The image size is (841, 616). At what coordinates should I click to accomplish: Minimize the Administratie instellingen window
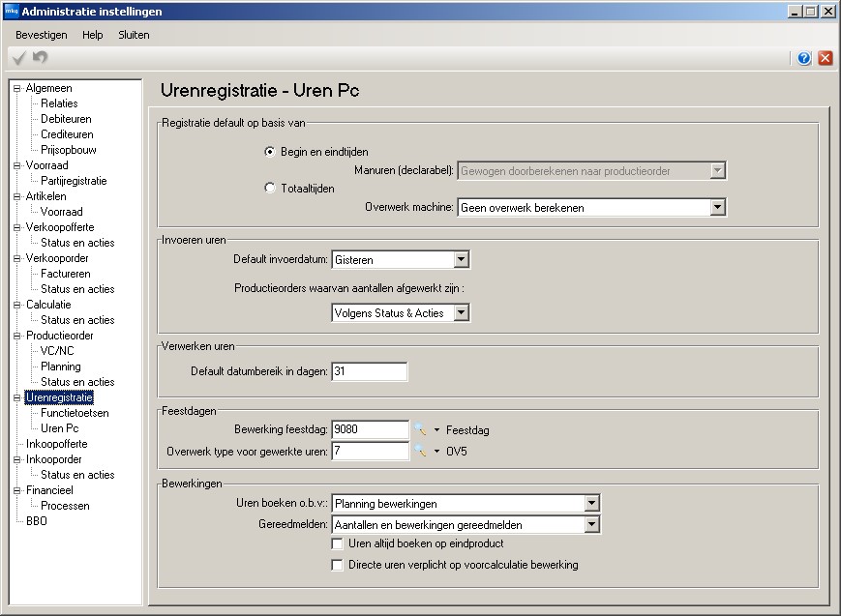[x=796, y=12]
